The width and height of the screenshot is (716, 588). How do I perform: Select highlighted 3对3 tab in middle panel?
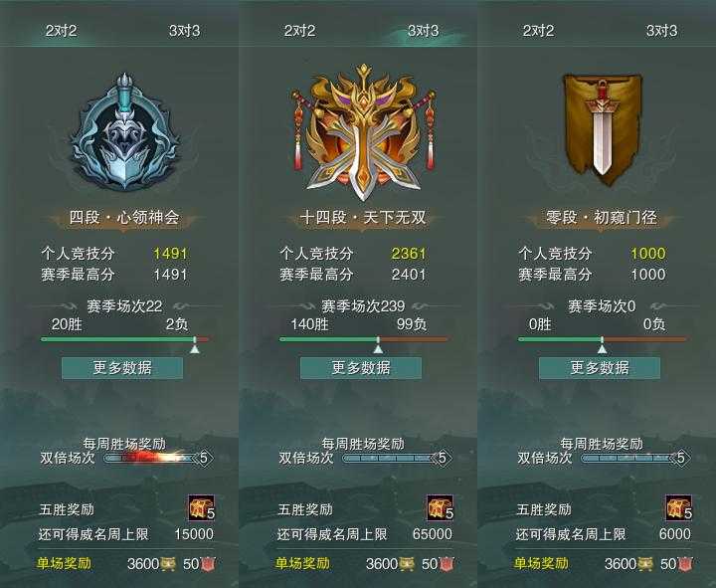[423, 31]
